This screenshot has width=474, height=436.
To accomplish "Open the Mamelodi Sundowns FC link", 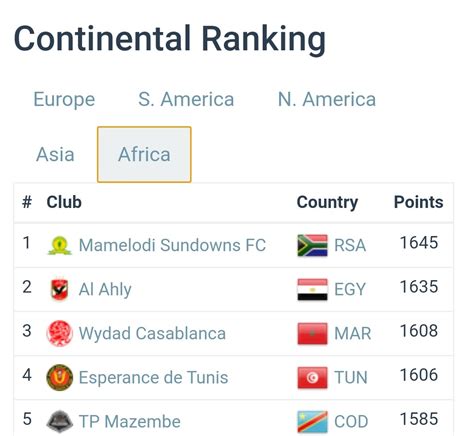I will 172,245.
